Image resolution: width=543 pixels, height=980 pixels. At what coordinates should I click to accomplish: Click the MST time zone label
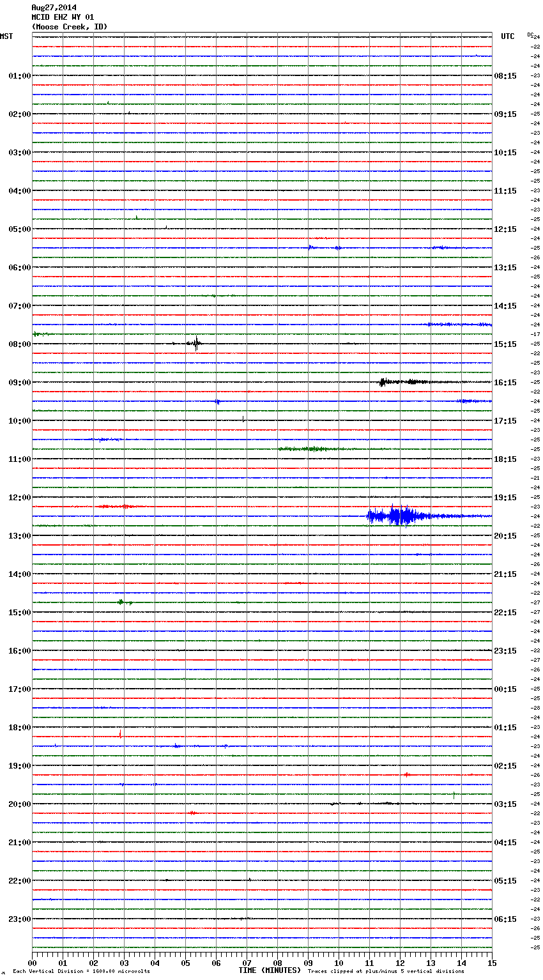tap(6, 36)
